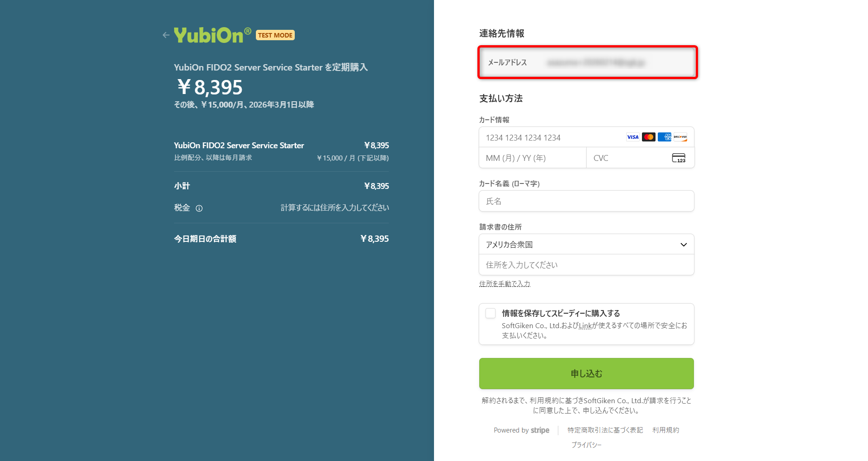Click the Powered by stripe link
The image size is (868, 461).
point(521,430)
